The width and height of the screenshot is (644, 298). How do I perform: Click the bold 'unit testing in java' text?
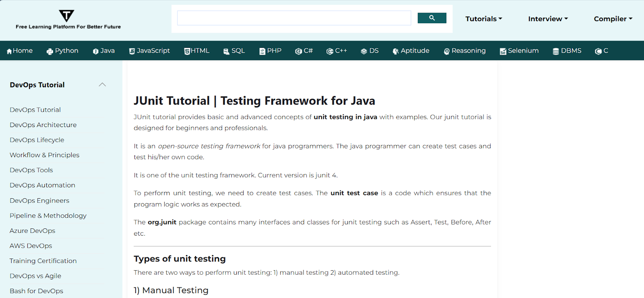[345, 117]
